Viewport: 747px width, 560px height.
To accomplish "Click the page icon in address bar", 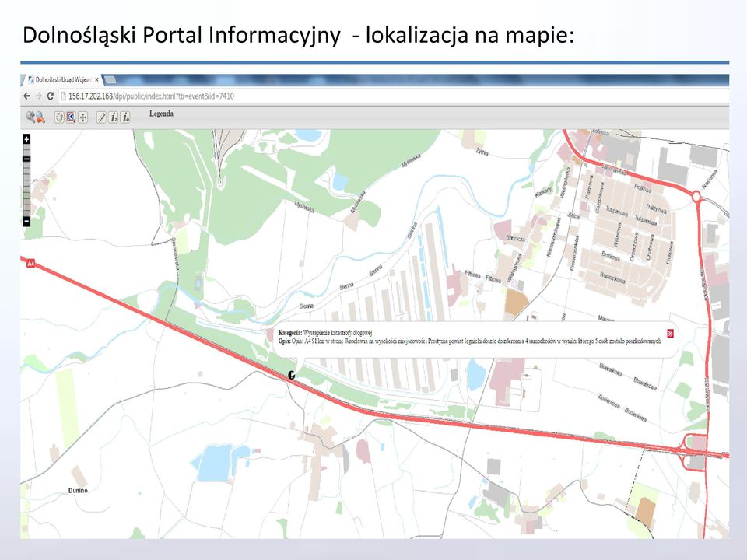I will pos(63,96).
